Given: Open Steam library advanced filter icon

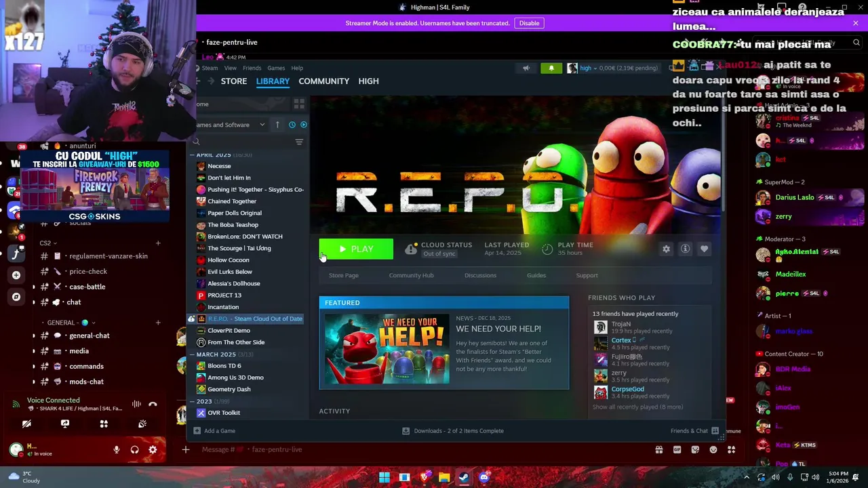Looking at the screenshot, I should tap(299, 142).
